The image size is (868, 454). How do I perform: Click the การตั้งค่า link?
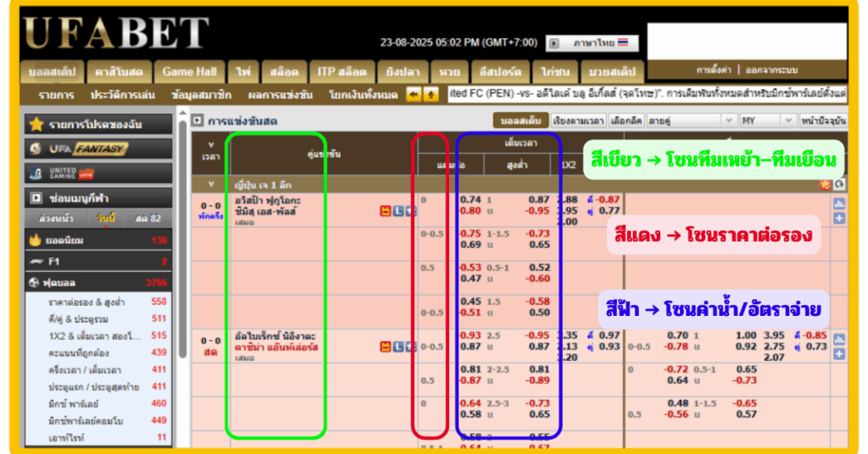coord(714,70)
